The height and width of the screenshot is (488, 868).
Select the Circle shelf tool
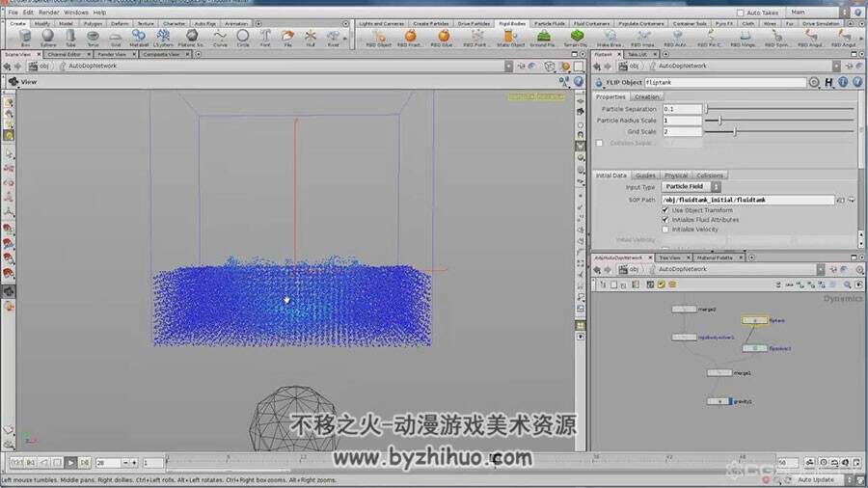pyautogui.click(x=242, y=39)
